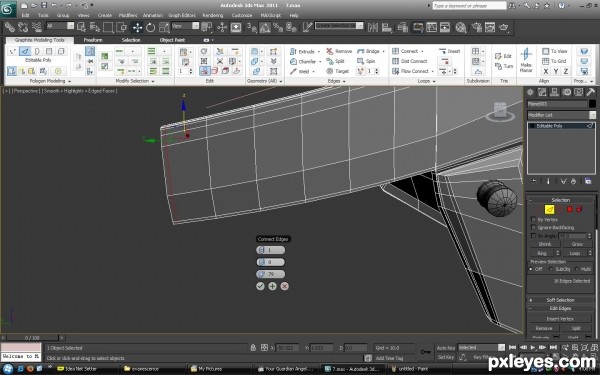Toggle the Auto Key button
The height and width of the screenshot is (375, 600).
point(446,348)
